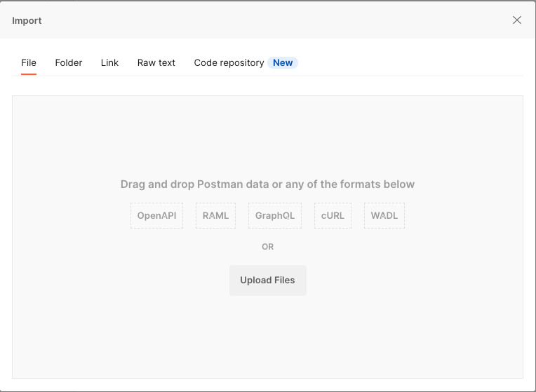Click the orange underline beneath File tab

[29, 74]
